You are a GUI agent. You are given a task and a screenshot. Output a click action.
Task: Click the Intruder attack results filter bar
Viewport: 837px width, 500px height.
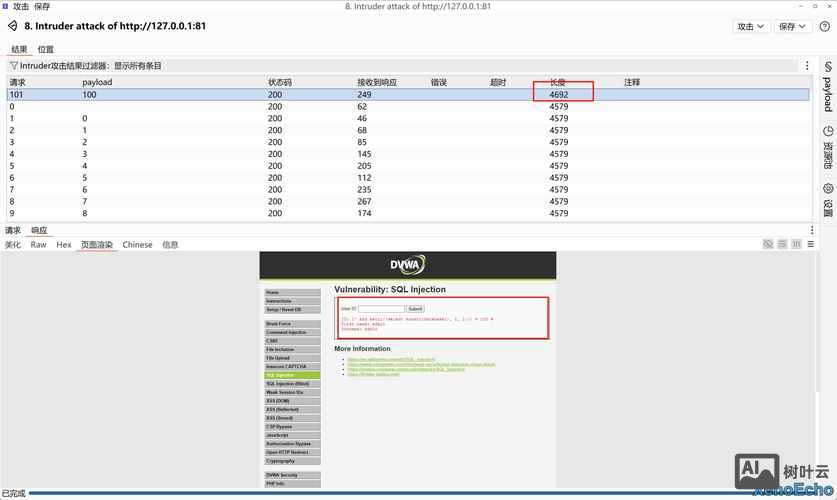[x=402, y=66]
